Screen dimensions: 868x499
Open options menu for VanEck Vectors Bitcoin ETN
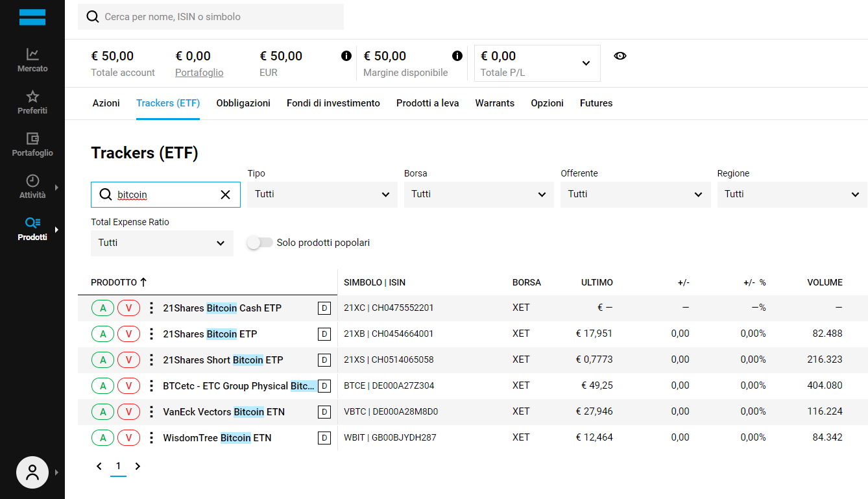click(151, 412)
